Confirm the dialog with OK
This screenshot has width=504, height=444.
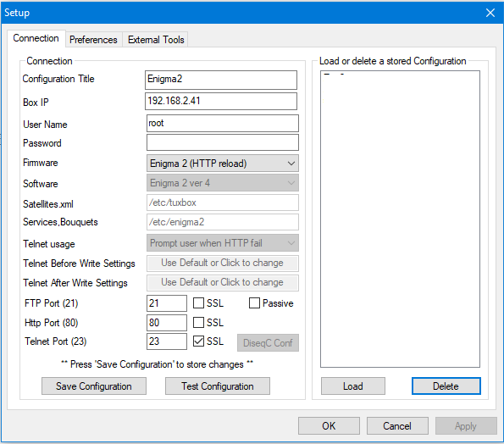(x=329, y=426)
